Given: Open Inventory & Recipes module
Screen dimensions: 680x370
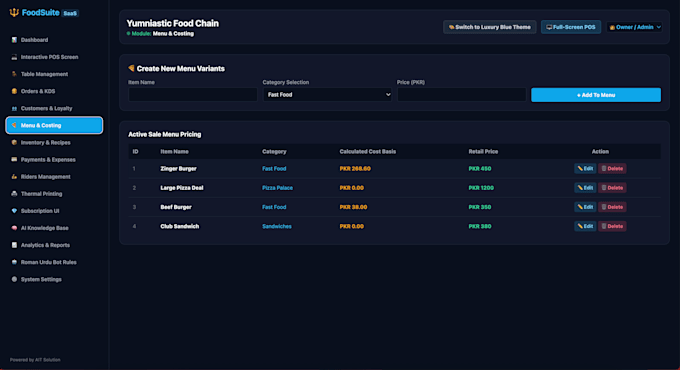Looking at the screenshot, I should click(x=54, y=142).
